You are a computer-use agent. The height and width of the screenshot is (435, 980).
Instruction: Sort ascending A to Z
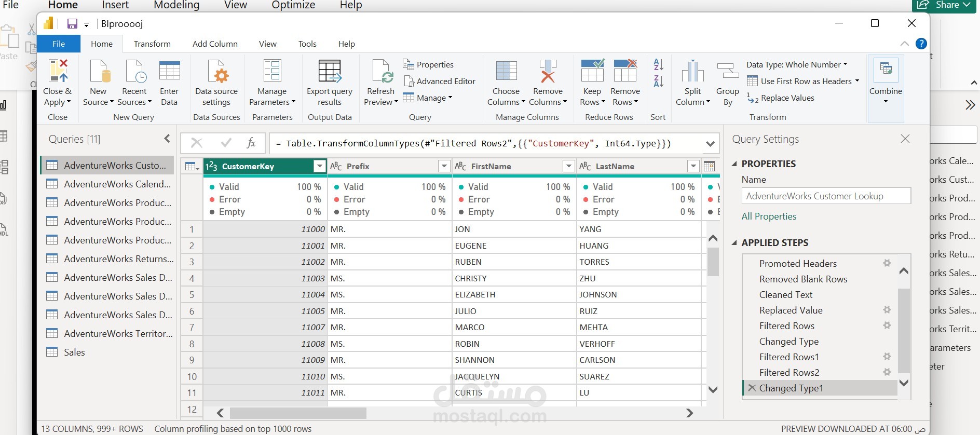click(658, 64)
